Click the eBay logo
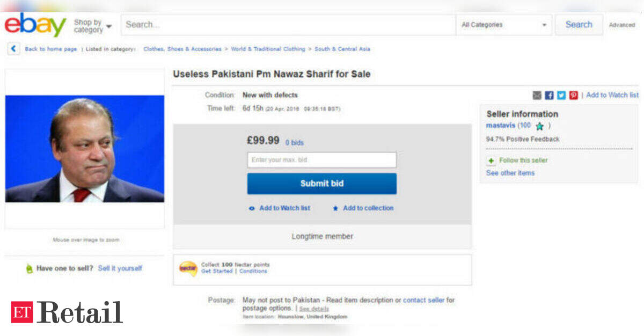Viewport: 644px width, 336px height. pos(35,25)
